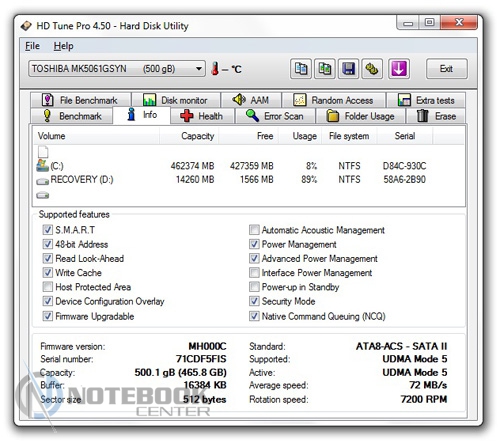The width and height of the screenshot is (500, 443).
Task: Toggle the Host Protected Area checkbox
Action: (48, 287)
